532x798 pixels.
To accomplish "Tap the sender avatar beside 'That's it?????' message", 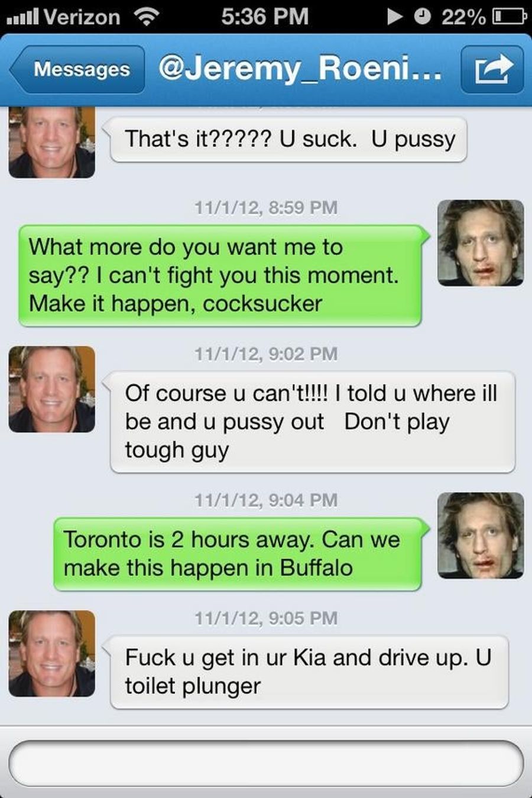I will [52, 142].
